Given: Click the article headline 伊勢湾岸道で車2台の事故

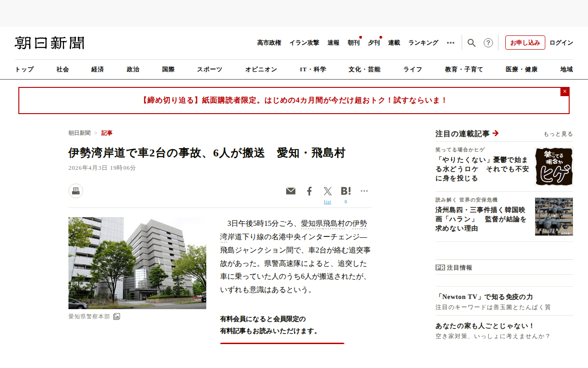Looking at the screenshot, I should pyautogui.click(x=207, y=153).
